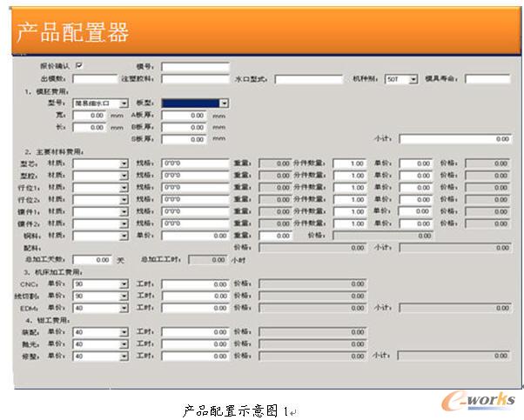Screen dimensions: 524x420
Task: Click the 宽 width field in mm
Action: click(x=90, y=115)
